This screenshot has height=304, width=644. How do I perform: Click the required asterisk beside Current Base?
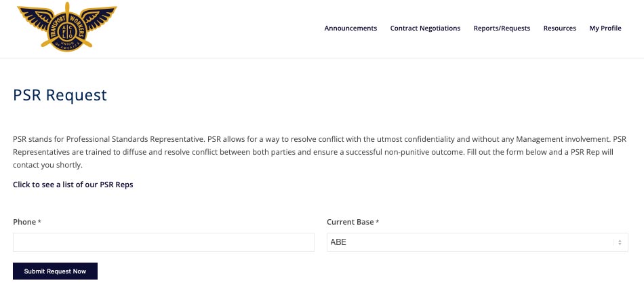tap(378, 221)
